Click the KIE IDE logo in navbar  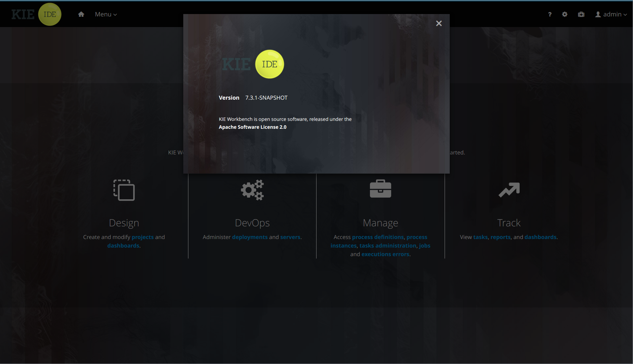[x=36, y=14]
